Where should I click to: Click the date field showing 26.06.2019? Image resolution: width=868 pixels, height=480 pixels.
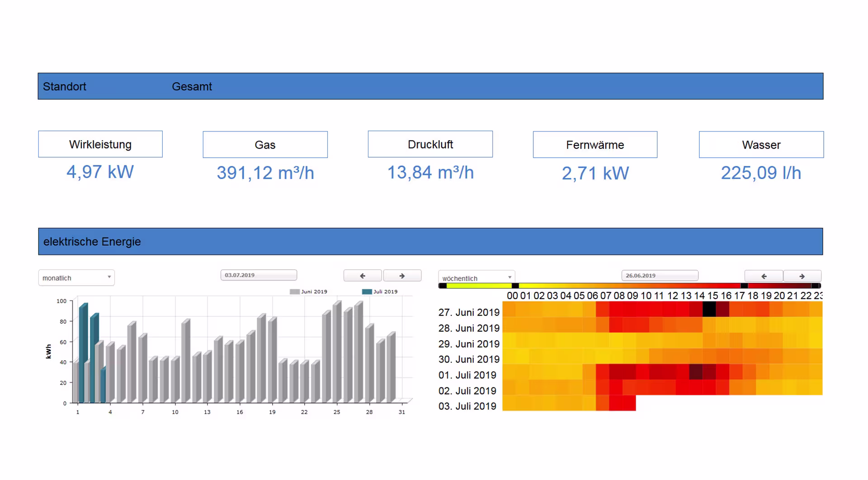660,275
